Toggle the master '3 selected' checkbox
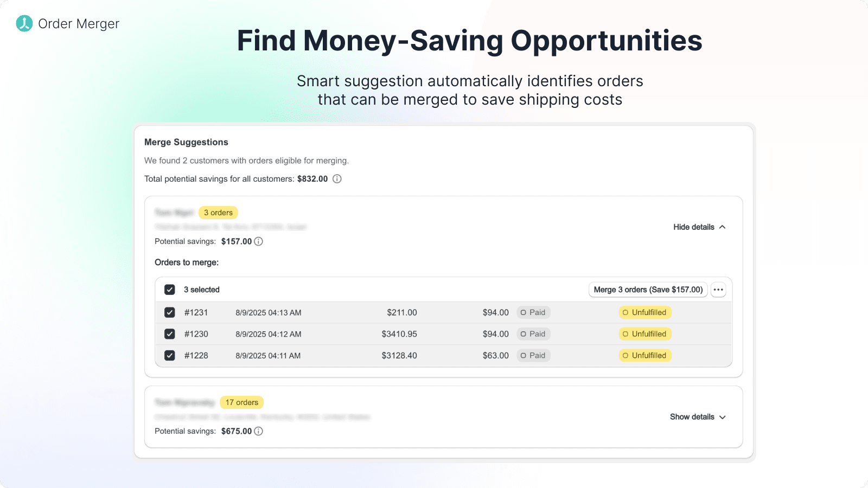 [169, 290]
